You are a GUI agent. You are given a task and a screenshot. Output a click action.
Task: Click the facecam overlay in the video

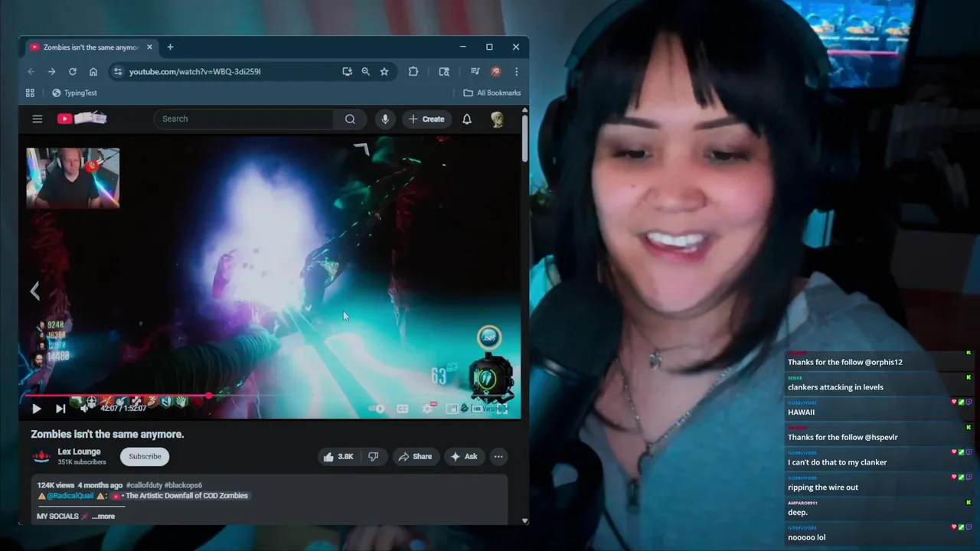(73, 178)
